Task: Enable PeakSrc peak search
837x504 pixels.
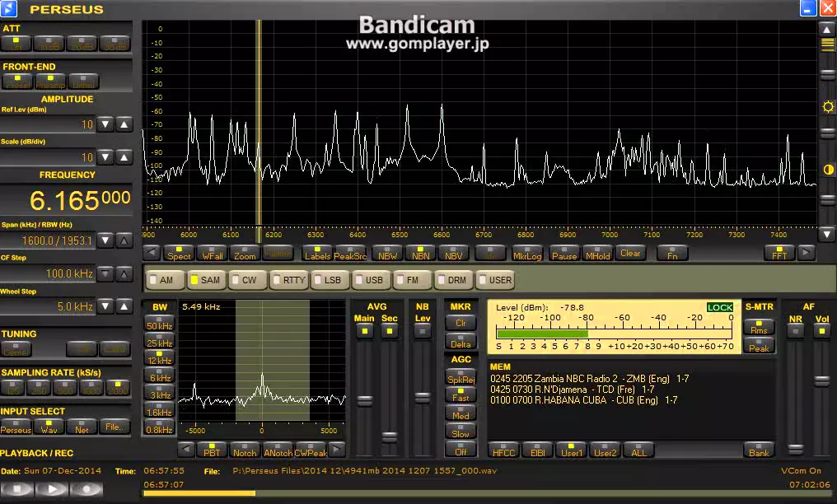Action: [x=350, y=254]
